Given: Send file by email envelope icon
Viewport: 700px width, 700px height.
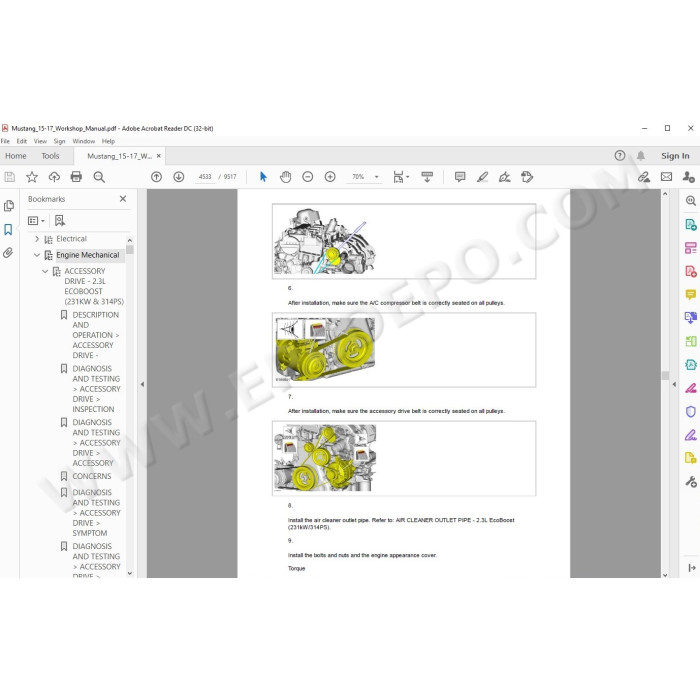Looking at the screenshot, I should 667,177.
